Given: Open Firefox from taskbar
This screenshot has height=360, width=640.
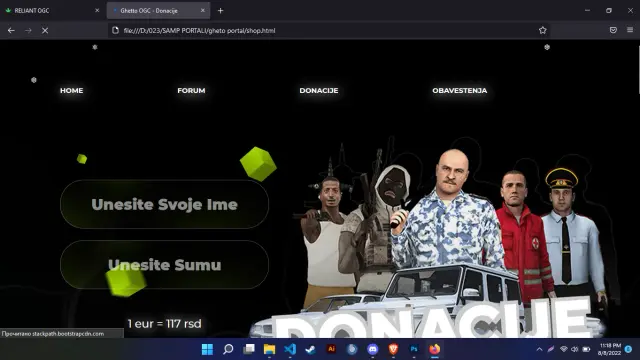Looking at the screenshot, I should (x=435, y=349).
